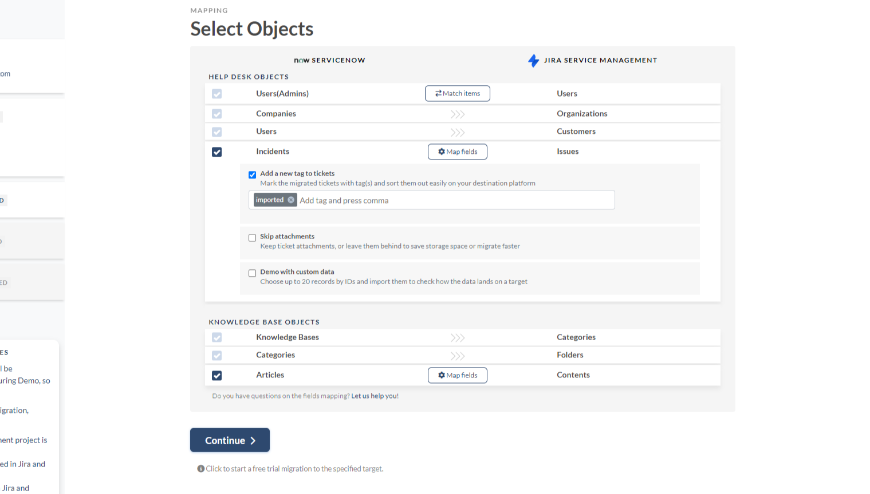Uncheck the Articles checkbox
This screenshot has height=494, width=870.
(x=217, y=376)
